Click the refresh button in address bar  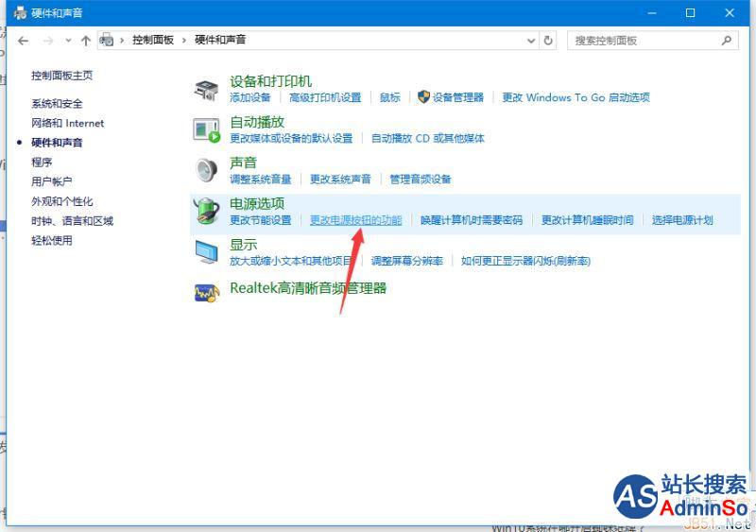pos(548,41)
